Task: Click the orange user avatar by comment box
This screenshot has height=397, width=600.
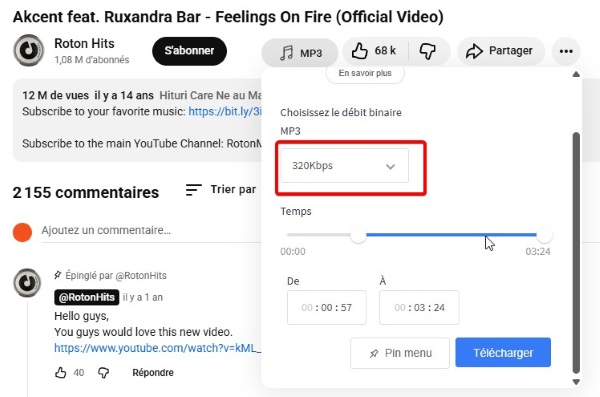Action: 22,232
